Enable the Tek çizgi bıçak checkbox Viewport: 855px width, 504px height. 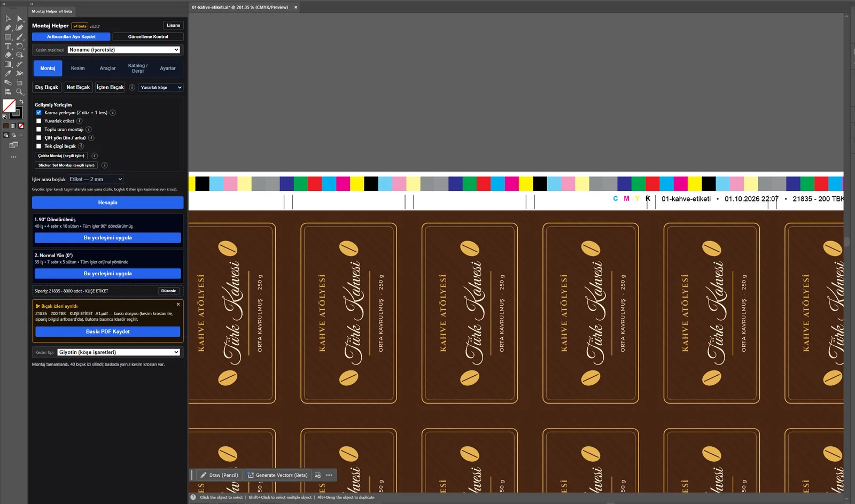38,146
